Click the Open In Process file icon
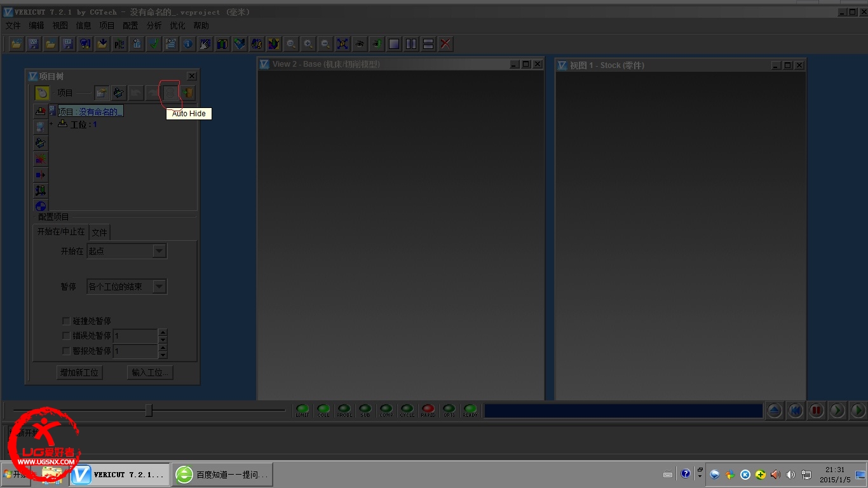 51,44
